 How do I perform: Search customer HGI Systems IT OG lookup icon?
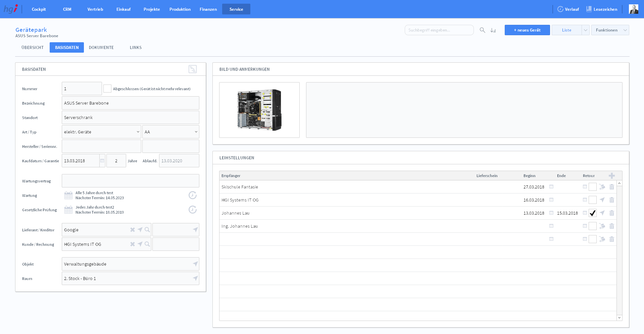147,244
